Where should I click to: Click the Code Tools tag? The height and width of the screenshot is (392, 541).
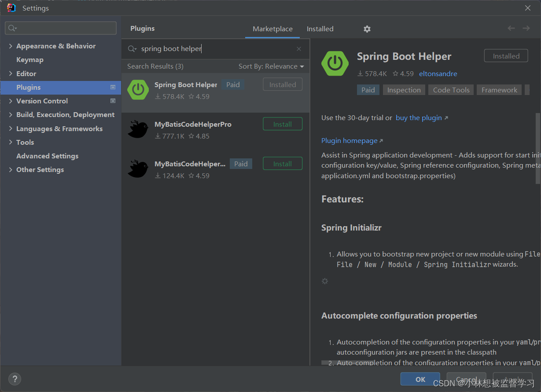tap(451, 90)
